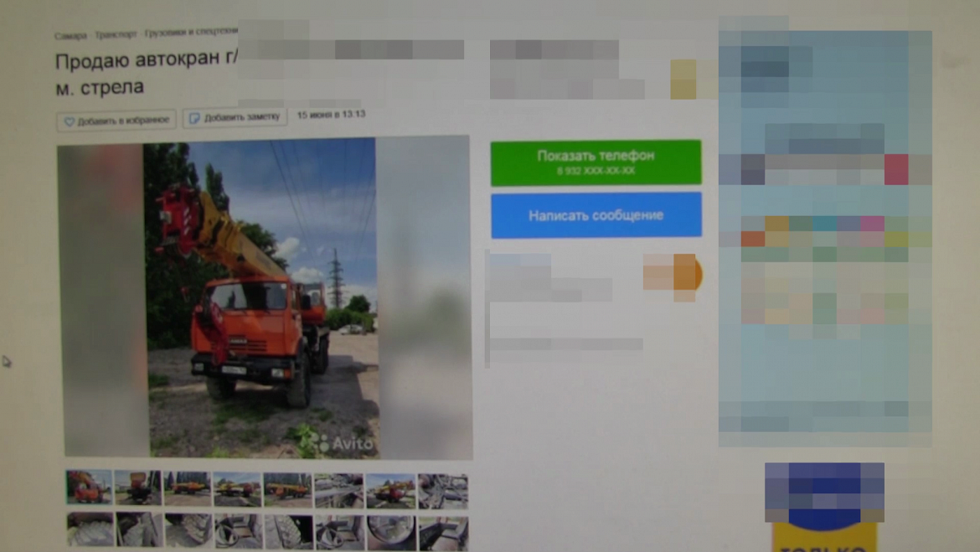Click the heart icon to add to favorites
The height and width of the screenshot is (552, 980).
[x=70, y=121]
